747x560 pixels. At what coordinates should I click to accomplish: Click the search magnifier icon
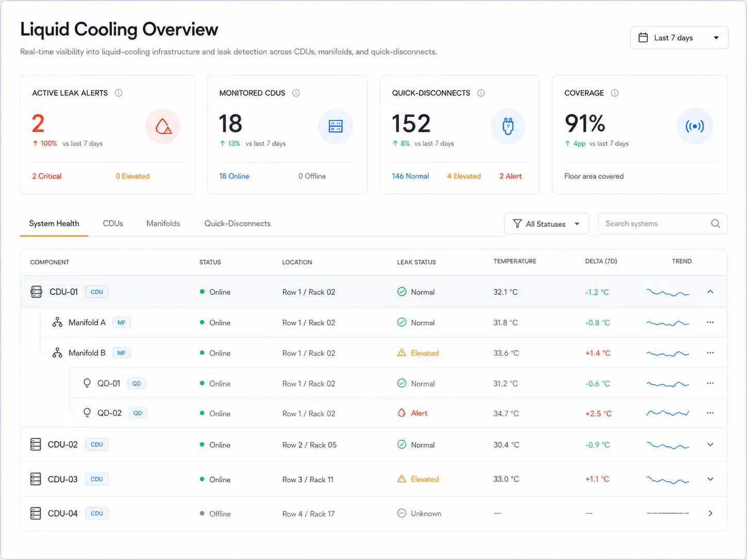pyautogui.click(x=716, y=223)
